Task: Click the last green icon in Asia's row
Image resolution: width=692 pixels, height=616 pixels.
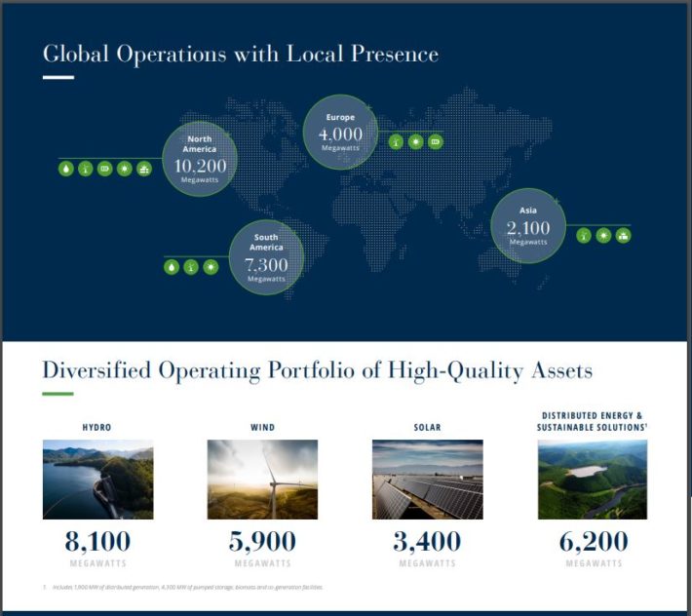Action: pos(623,235)
